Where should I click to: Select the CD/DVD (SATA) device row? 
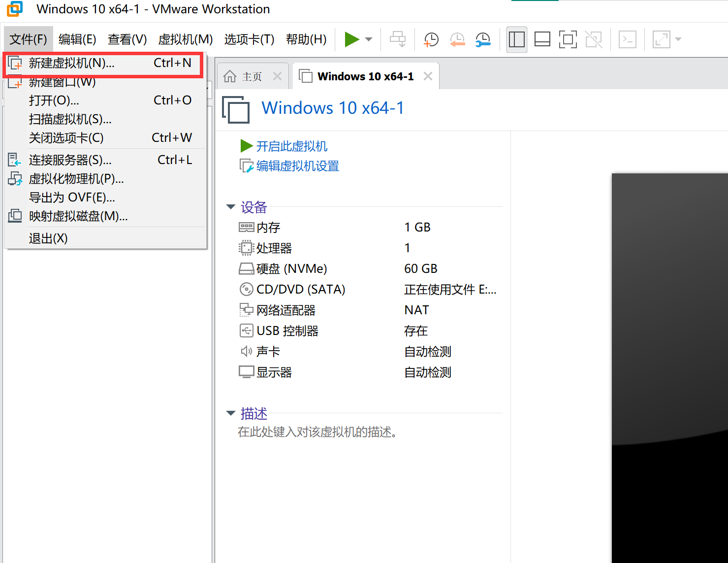click(x=370, y=290)
